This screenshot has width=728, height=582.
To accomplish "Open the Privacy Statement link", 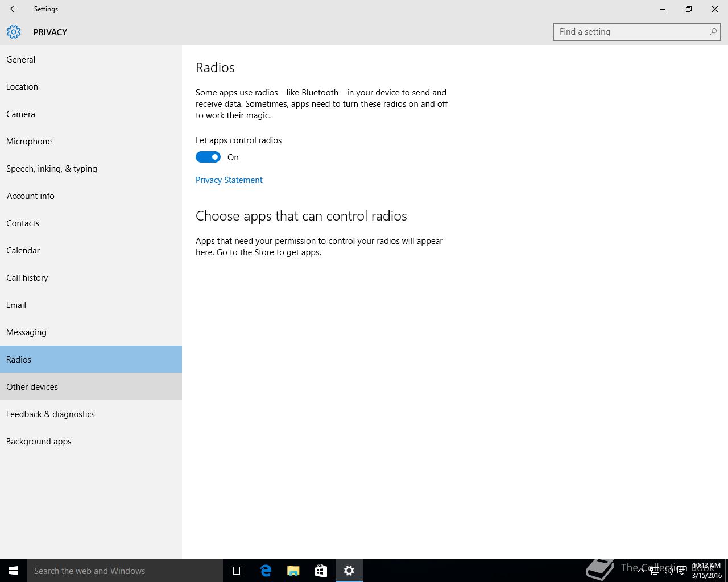I will tap(229, 180).
